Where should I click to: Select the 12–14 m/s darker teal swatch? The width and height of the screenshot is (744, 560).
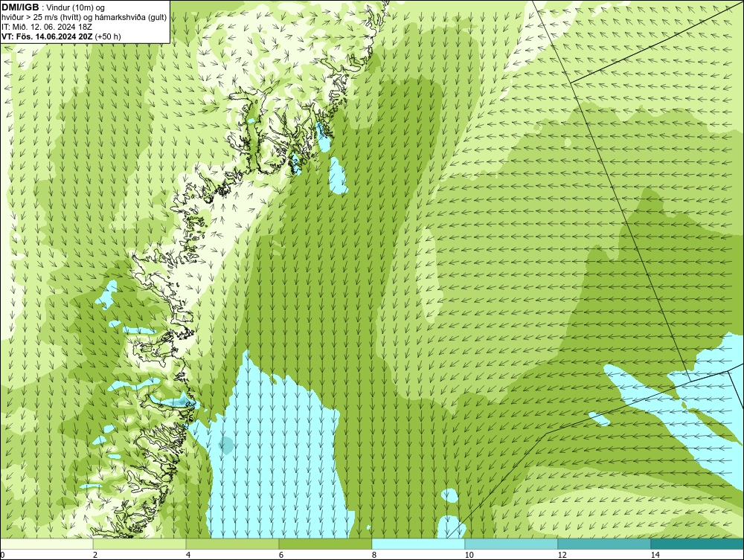point(604,544)
